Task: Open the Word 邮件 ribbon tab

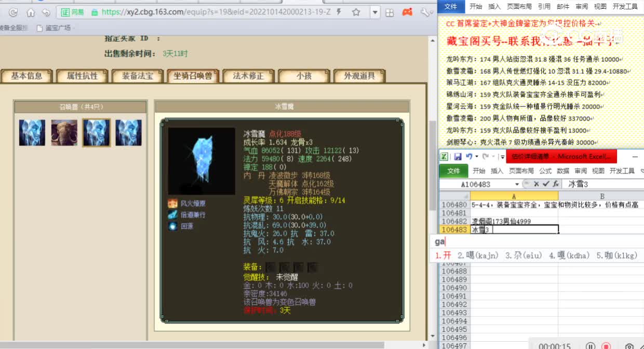Action: (563, 7)
